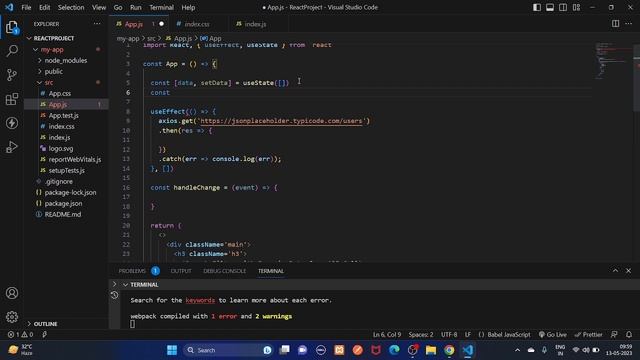This screenshot has height=360, width=640.
Task: Open the Search view in activity bar
Action: click(x=12, y=51)
